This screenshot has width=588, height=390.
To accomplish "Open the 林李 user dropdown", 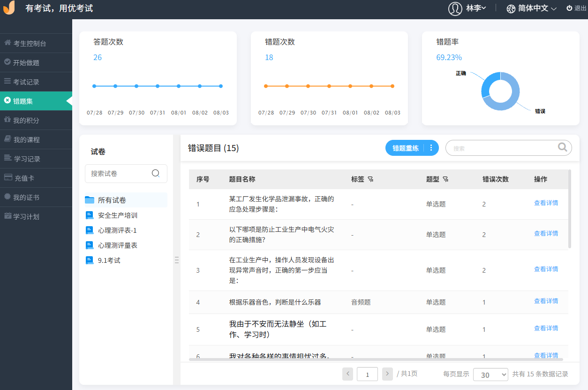I will coord(476,8).
